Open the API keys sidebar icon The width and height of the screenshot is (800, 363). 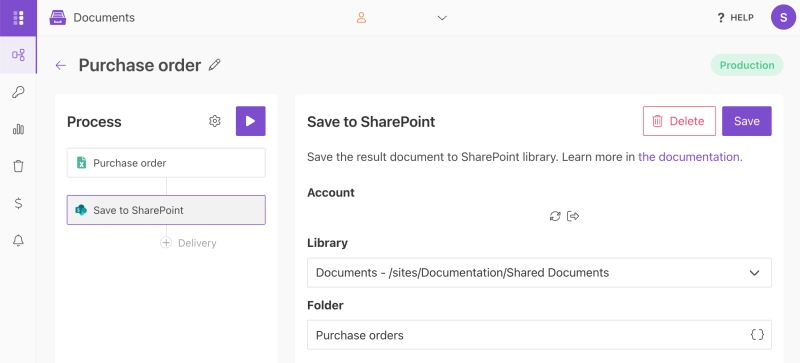coord(18,92)
